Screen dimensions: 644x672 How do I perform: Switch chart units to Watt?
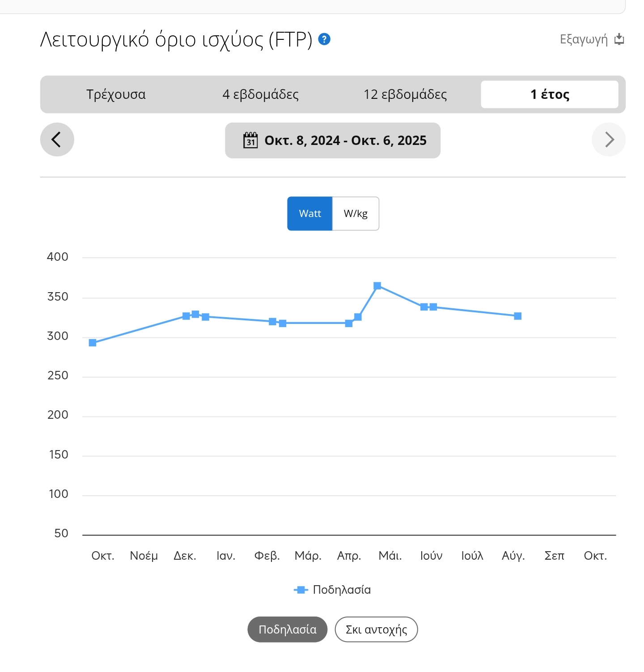point(310,213)
